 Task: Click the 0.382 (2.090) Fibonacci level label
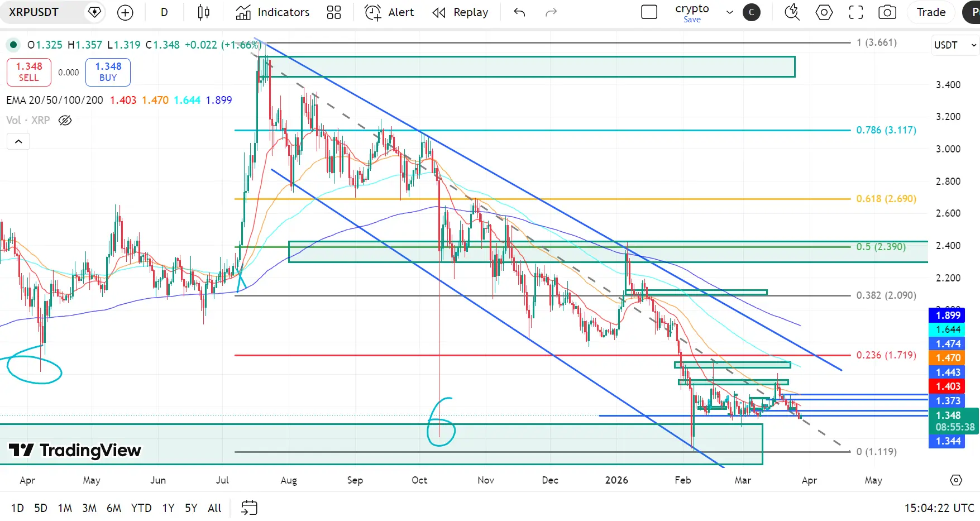886,295
